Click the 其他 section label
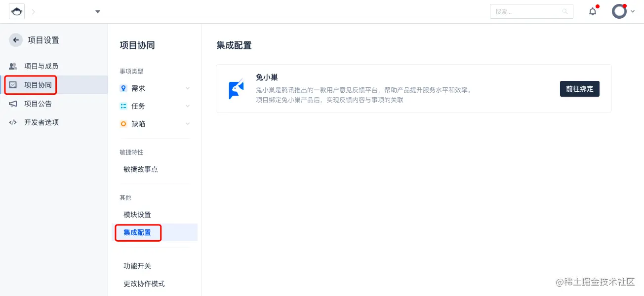Image resolution: width=644 pixels, height=296 pixels. (125, 198)
